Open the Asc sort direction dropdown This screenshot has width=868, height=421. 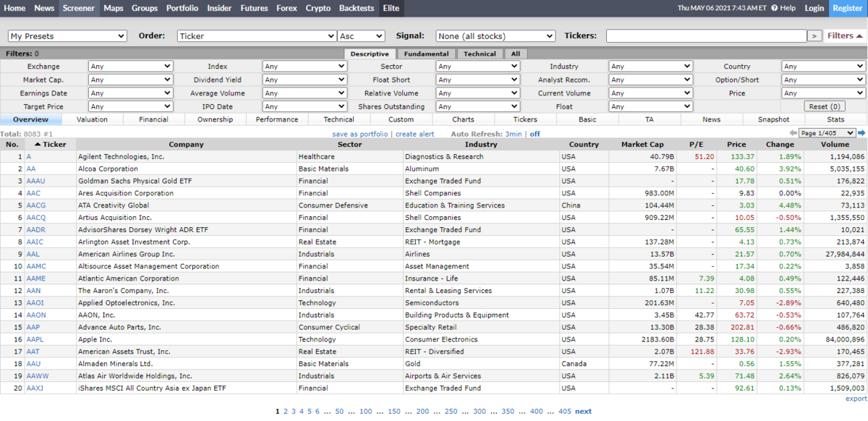(362, 36)
